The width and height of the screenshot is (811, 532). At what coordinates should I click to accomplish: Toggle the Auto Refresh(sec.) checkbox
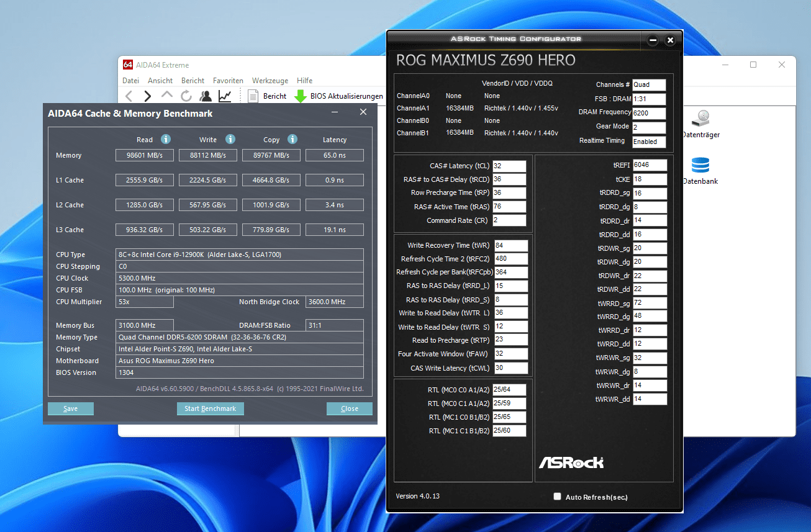pos(557,497)
